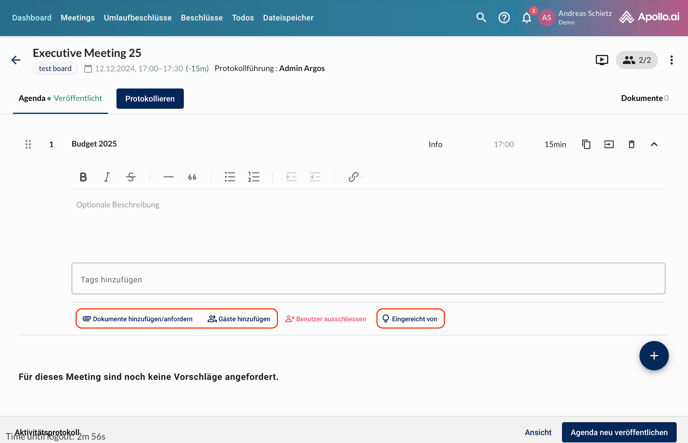Insert a link in the description editor
This screenshot has width=688, height=443.
[x=353, y=177]
